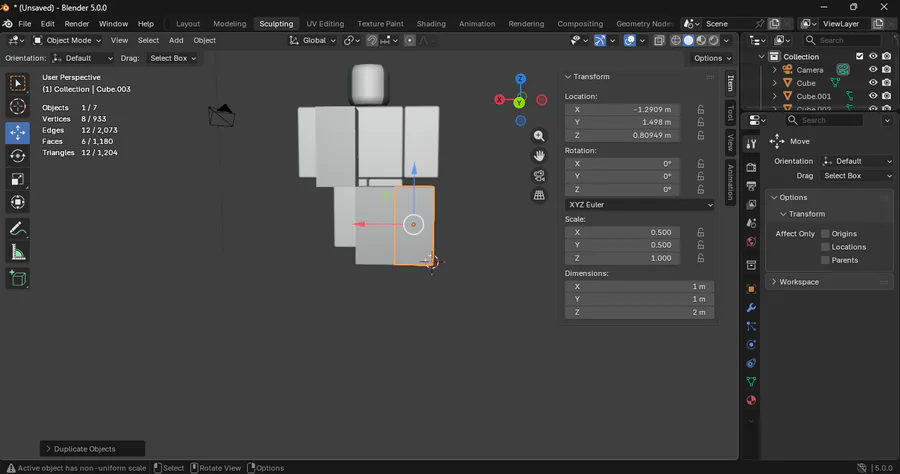Select the Add Cube tool

(18, 278)
